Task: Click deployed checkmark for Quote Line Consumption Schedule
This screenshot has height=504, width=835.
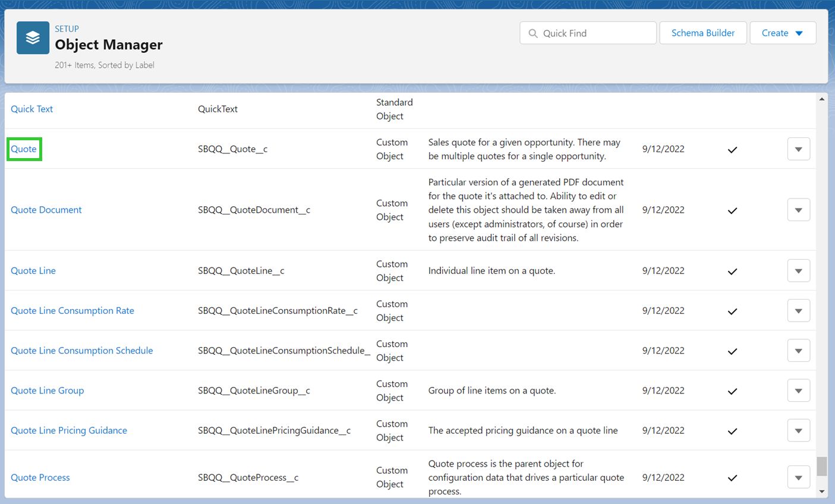Action: [x=732, y=351]
